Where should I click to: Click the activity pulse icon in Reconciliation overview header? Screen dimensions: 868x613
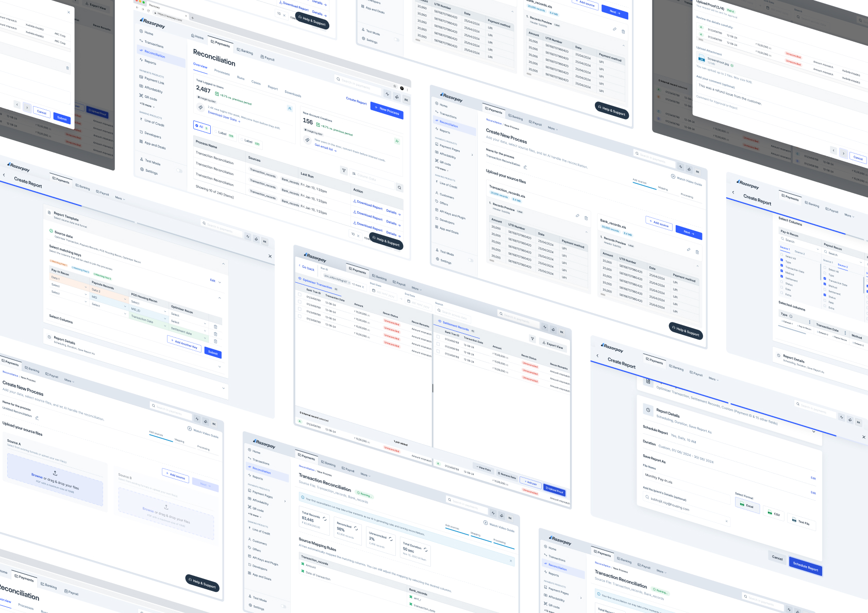coord(387,94)
